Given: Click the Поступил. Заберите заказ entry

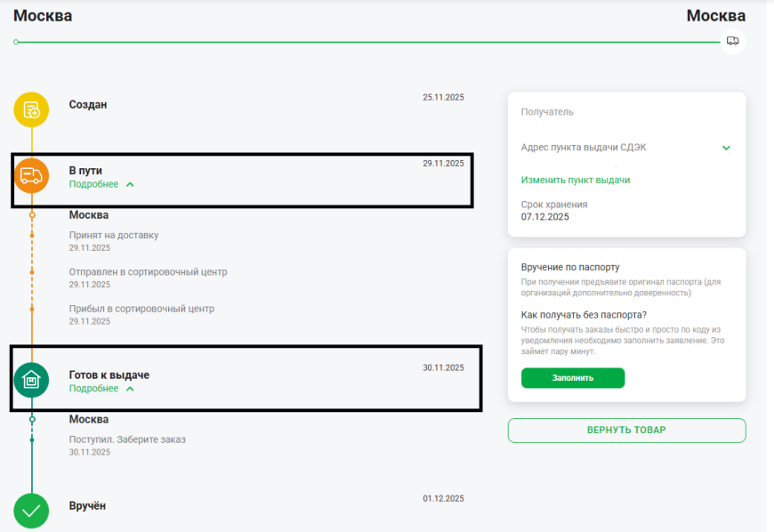Looking at the screenshot, I should 127,439.
